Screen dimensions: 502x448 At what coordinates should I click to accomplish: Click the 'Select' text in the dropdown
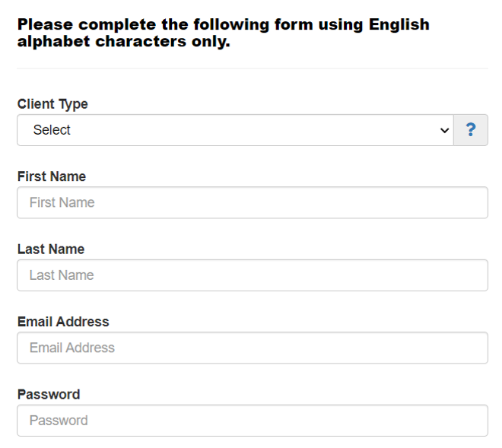coord(52,130)
